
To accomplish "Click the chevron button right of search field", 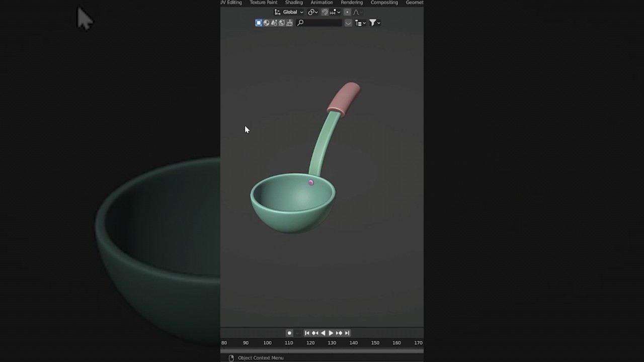I will coord(348,23).
